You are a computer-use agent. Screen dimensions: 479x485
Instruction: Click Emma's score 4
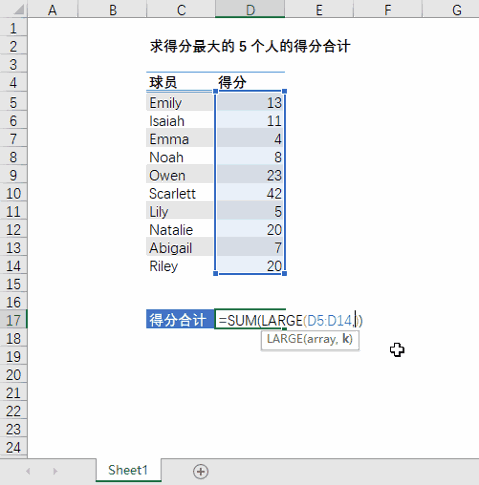250,139
